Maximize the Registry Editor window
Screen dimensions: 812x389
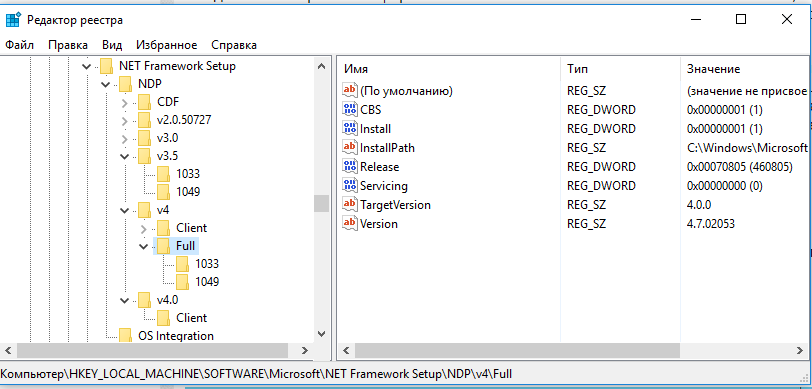point(741,20)
